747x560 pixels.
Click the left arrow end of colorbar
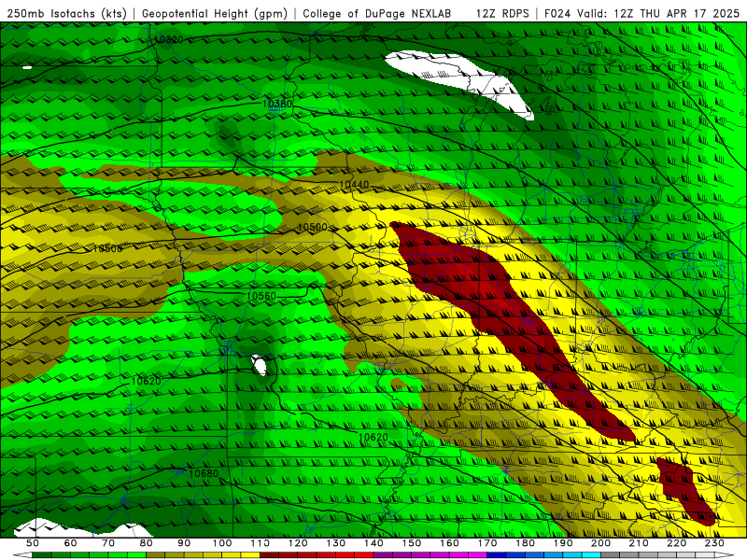tap(22, 555)
